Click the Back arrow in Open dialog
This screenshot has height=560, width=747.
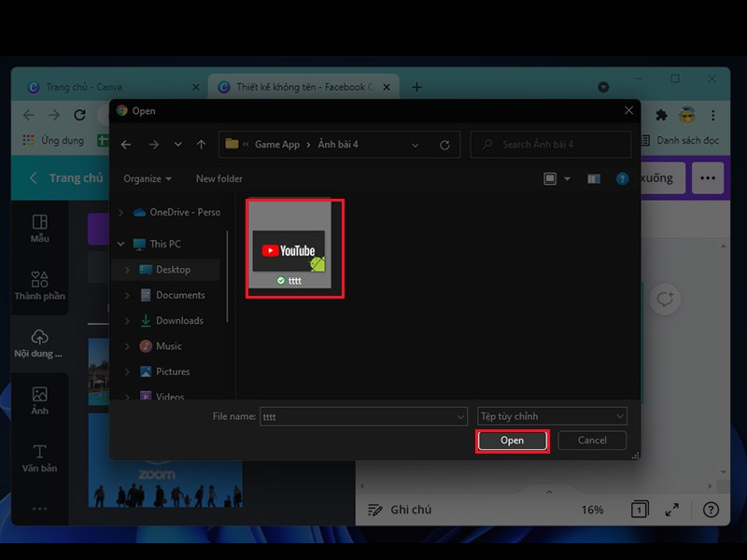[x=127, y=145]
